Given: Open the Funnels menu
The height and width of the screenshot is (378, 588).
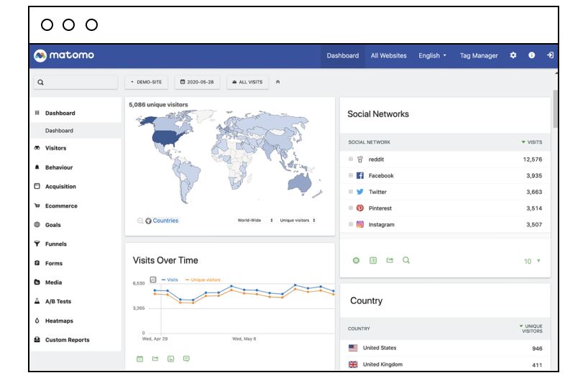Looking at the screenshot, I should click(x=56, y=244).
